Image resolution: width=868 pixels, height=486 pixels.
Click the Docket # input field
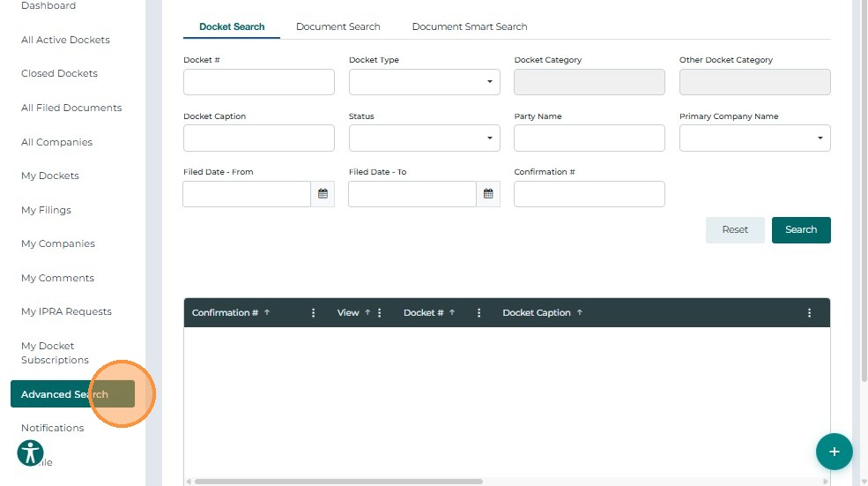click(x=259, y=82)
